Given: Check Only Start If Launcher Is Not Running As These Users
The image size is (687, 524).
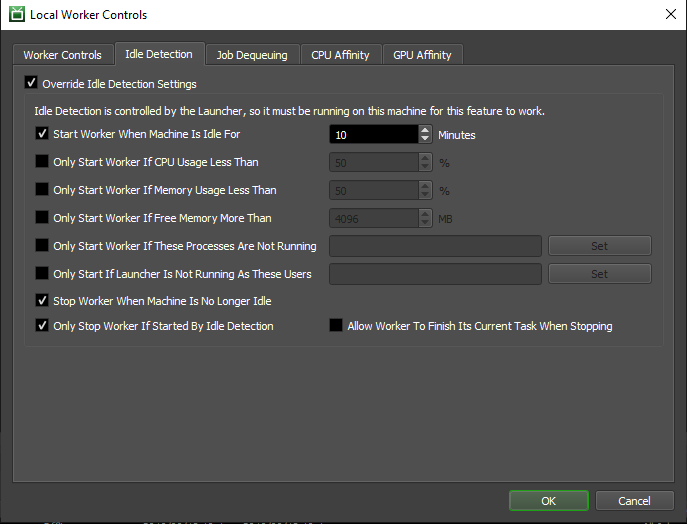Looking at the screenshot, I should tap(42, 274).
